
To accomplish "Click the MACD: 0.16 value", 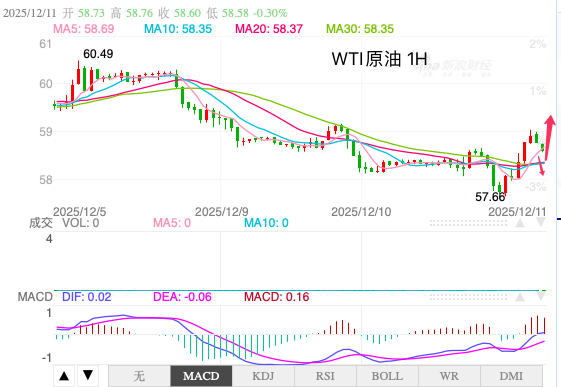I will click(x=277, y=297).
